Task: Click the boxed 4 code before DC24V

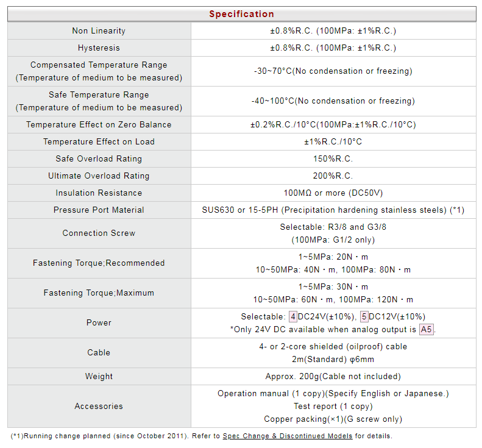Action: point(293,316)
